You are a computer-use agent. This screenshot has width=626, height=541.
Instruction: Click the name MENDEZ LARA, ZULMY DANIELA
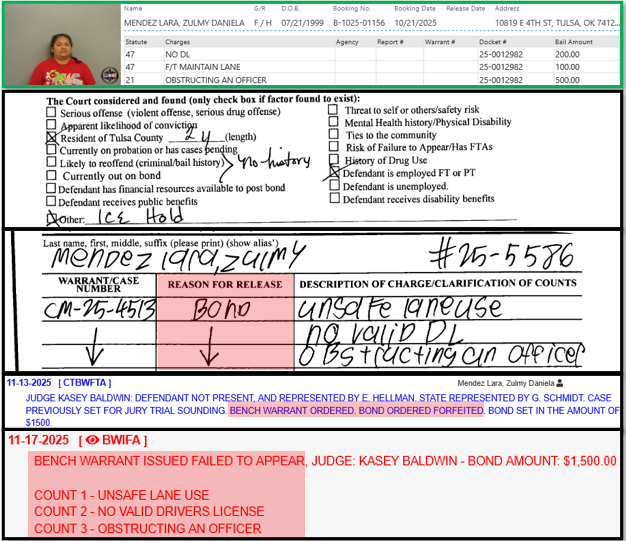tap(184, 23)
